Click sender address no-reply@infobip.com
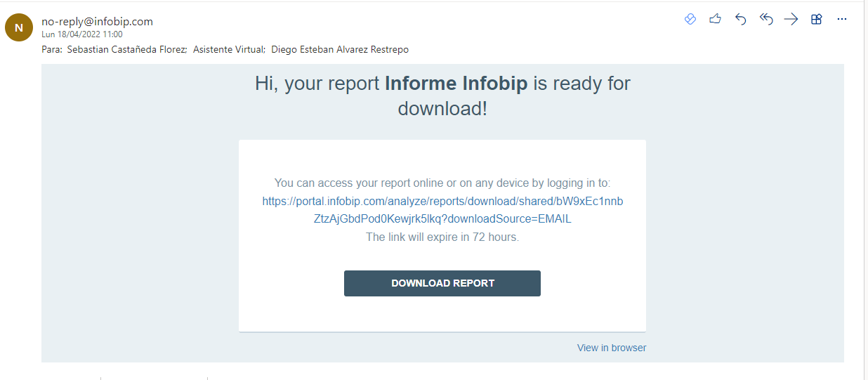The image size is (868, 380). pyautogui.click(x=97, y=22)
